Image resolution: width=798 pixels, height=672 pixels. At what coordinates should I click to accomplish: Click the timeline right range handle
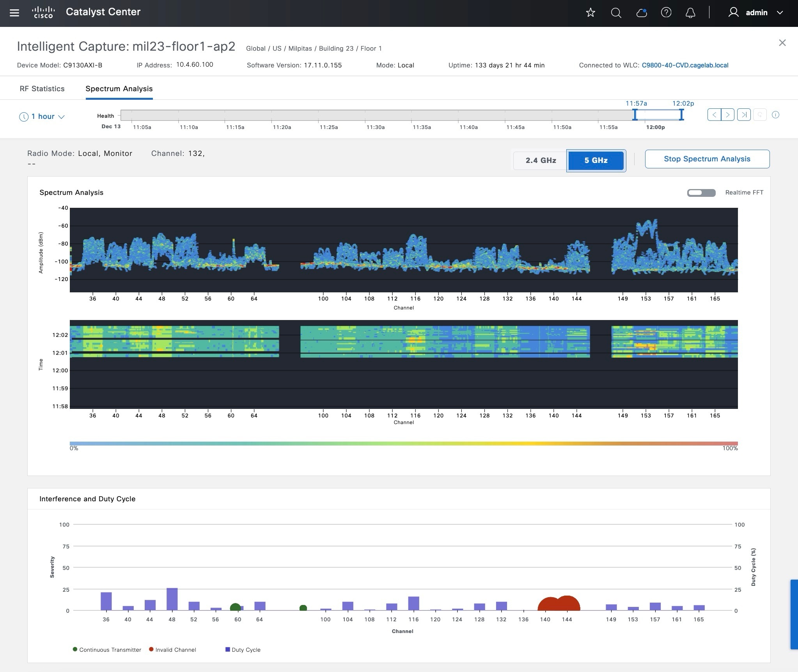click(x=681, y=115)
